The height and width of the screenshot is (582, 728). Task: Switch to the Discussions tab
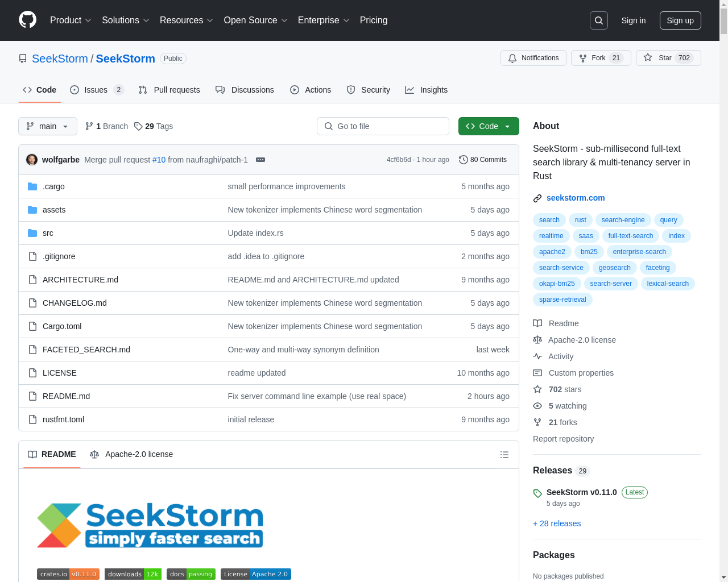coord(245,90)
